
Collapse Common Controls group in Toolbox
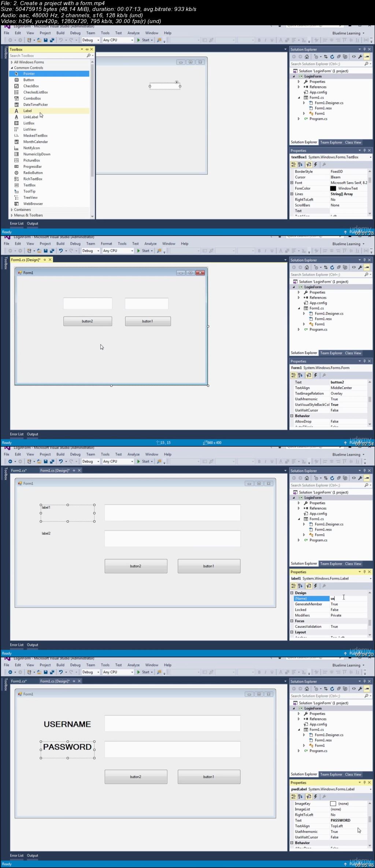pos(12,68)
